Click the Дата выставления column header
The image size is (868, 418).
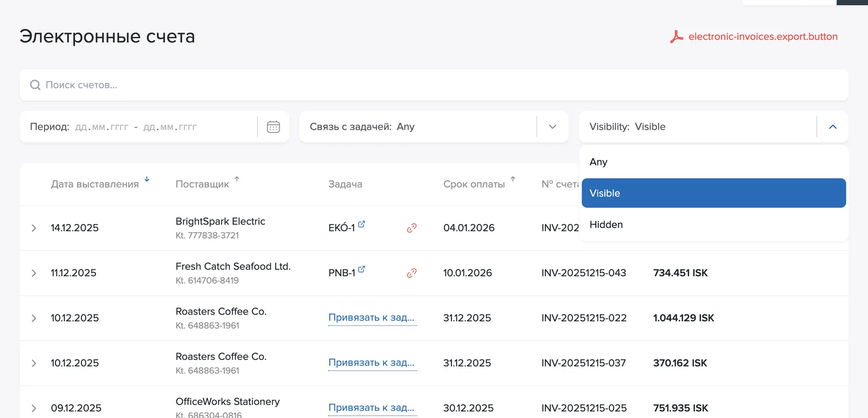pyautogui.click(x=95, y=184)
